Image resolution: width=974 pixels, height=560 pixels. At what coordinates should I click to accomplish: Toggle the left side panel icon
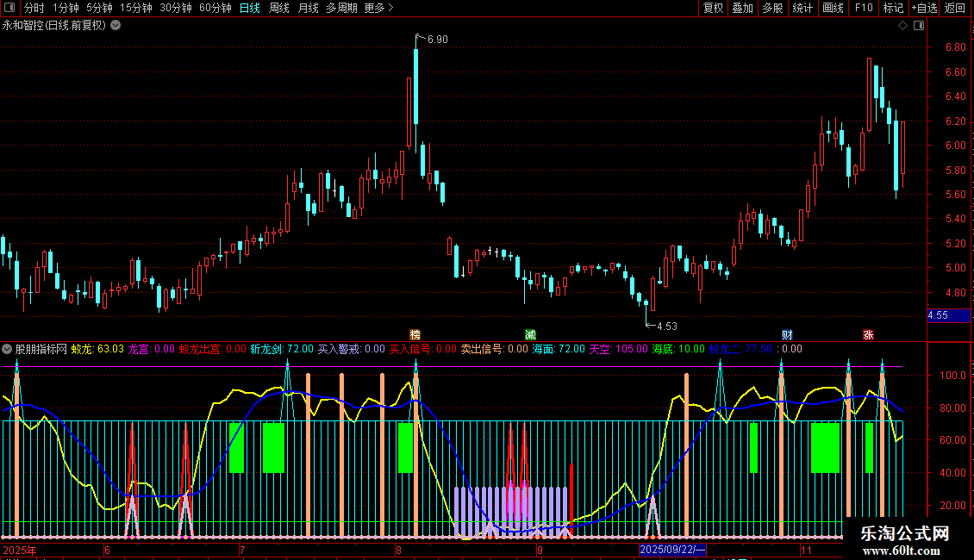[x=9, y=8]
